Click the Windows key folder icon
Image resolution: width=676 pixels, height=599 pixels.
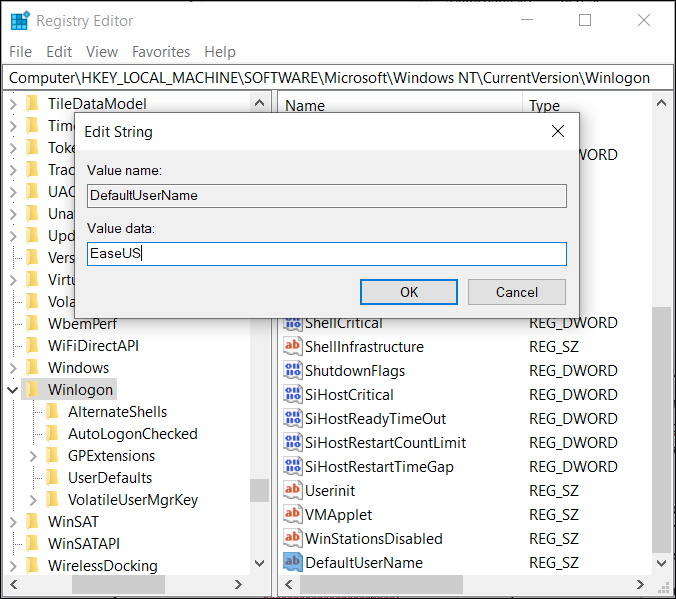click(32, 367)
